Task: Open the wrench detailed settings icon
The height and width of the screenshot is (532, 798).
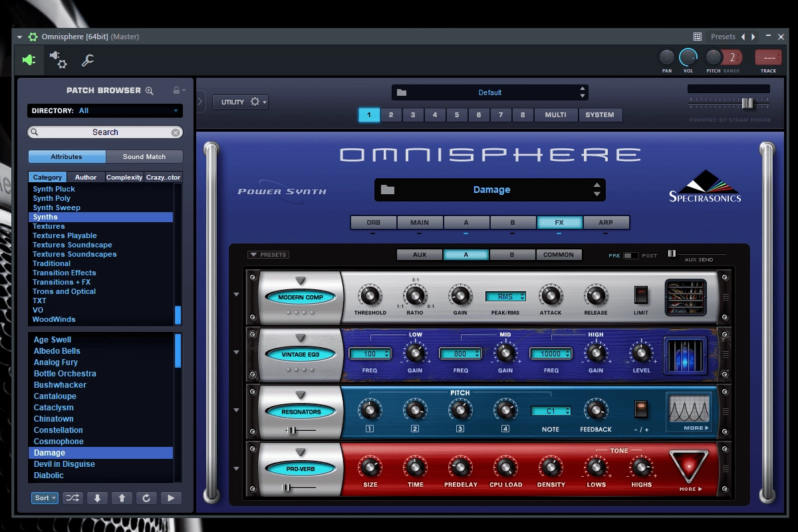Action: coord(87,61)
